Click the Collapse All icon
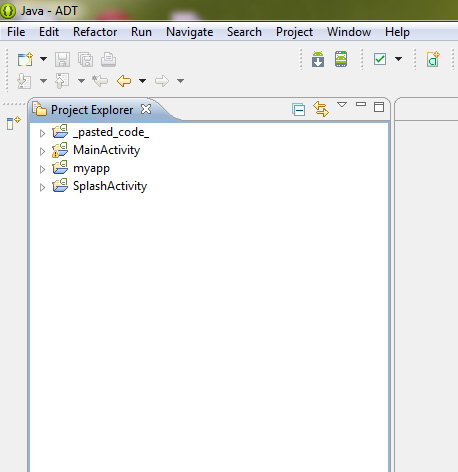Screen dimensions: 458x472 click(299, 110)
